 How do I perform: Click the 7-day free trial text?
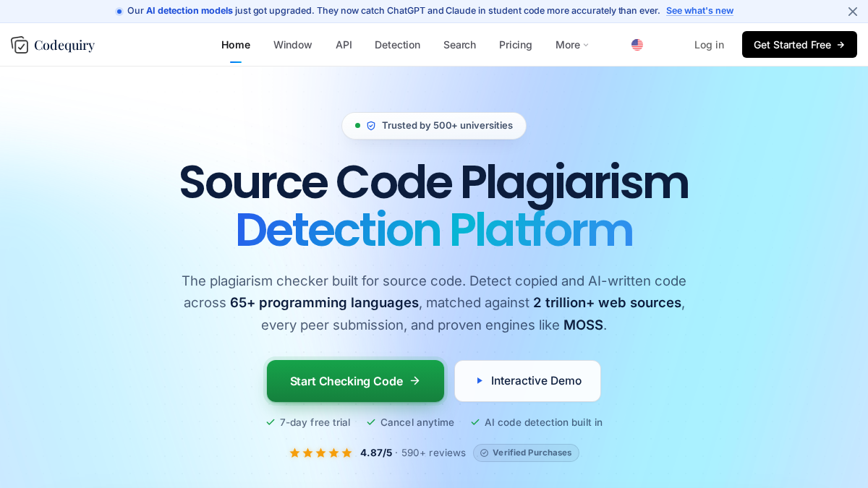pyautogui.click(x=315, y=422)
